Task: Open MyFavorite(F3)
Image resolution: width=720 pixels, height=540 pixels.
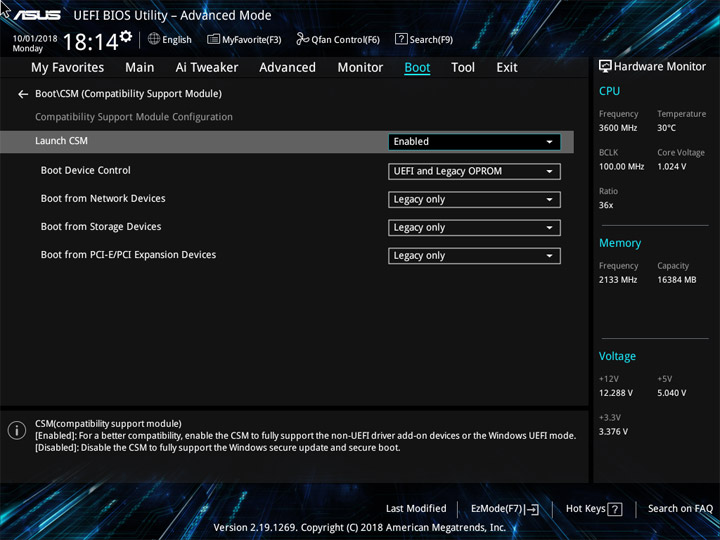Action: coord(244,39)
